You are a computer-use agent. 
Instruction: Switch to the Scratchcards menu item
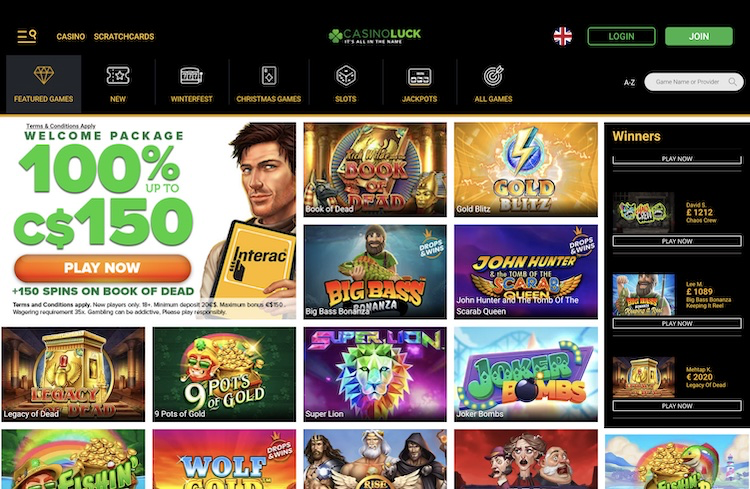(124, 36)
